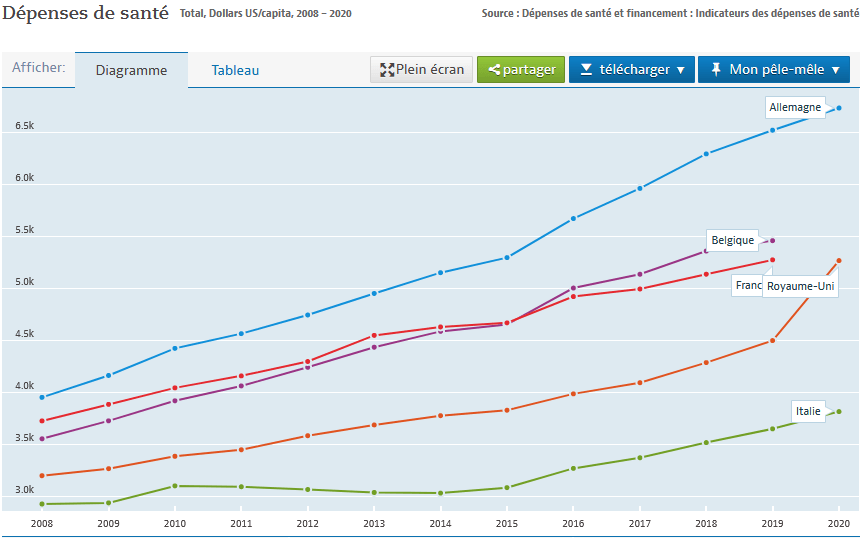Click the Dépenses de santé title
This screenshot has height=538, width=868.
point(85,14)
